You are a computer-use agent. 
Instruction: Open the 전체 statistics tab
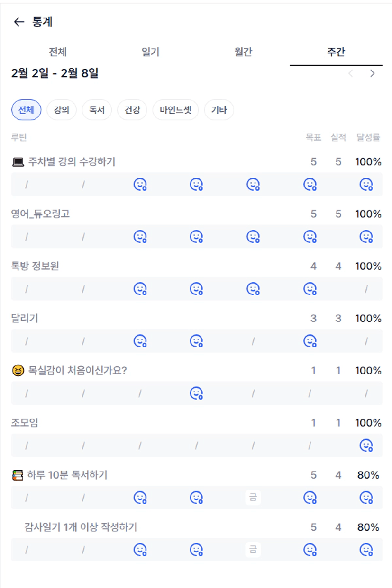(57, 52)
